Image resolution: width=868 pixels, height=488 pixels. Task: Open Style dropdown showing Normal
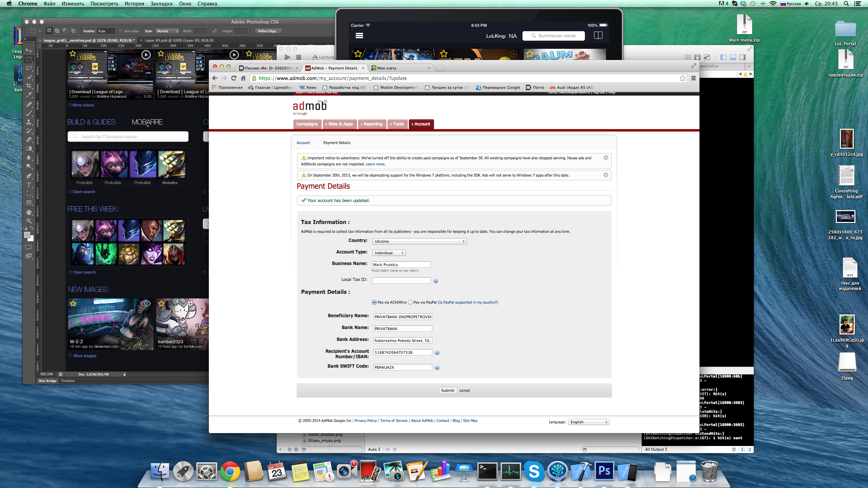[167, 31]
